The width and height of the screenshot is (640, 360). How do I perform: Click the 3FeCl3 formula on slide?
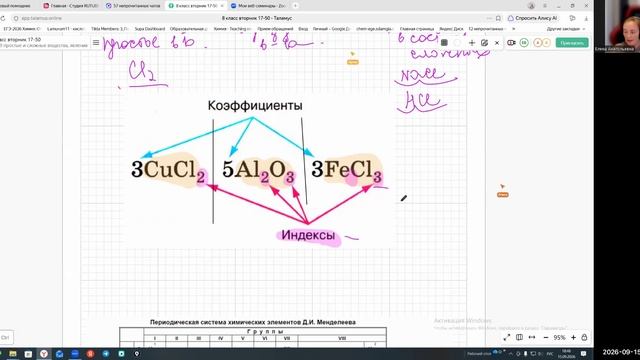pyautogui.click(x=347, y=170)
